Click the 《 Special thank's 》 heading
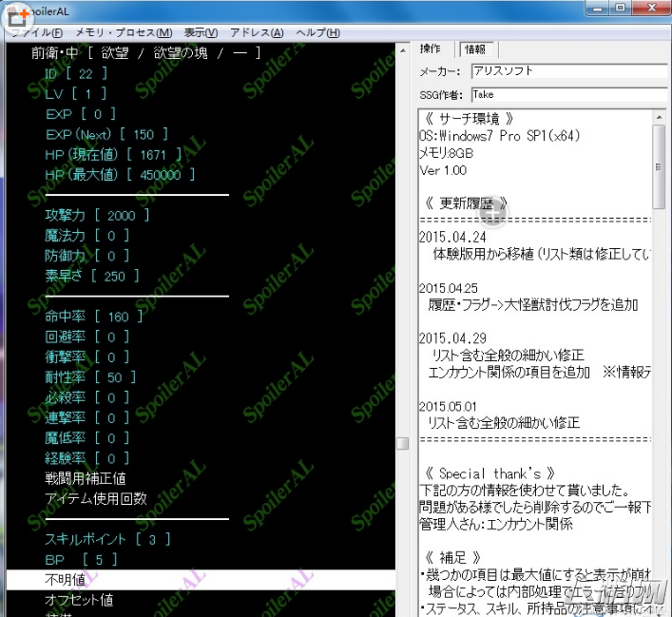672x617 pixels. click(x=490, y=473)
